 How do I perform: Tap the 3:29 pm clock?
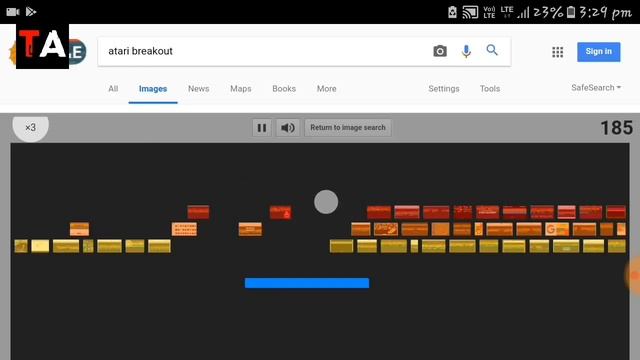606,13
